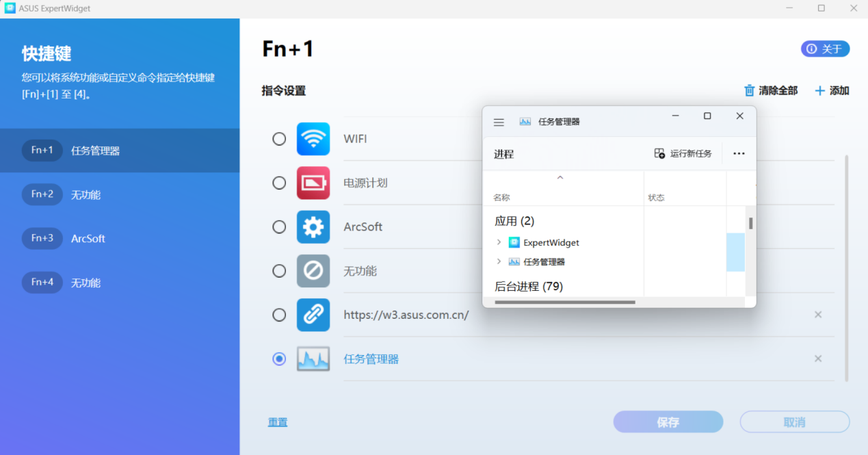Collapse column header chevron above 名称
The image size is (868, 455).
coord(560,178)
